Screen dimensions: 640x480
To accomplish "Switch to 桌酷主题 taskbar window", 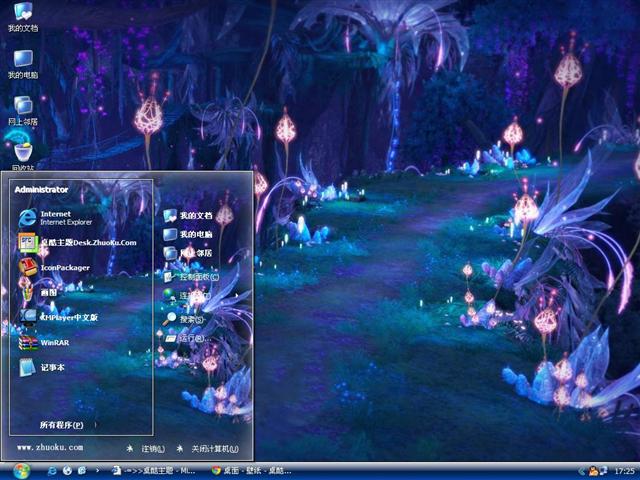I will [155, 471].
